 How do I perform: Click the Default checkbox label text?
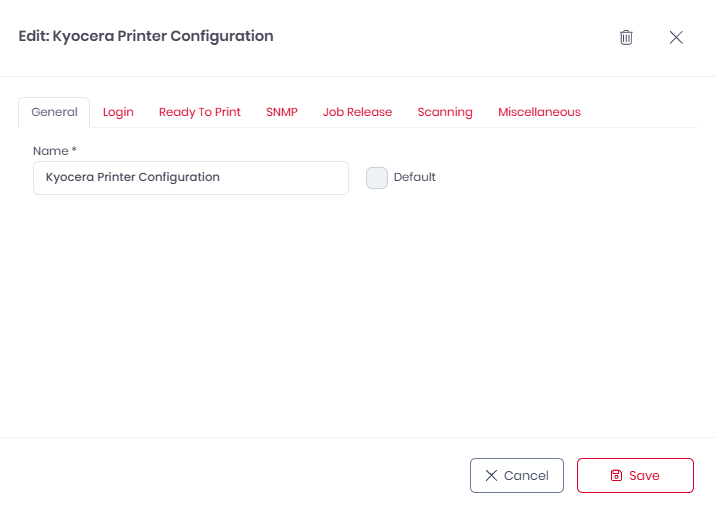415,178
